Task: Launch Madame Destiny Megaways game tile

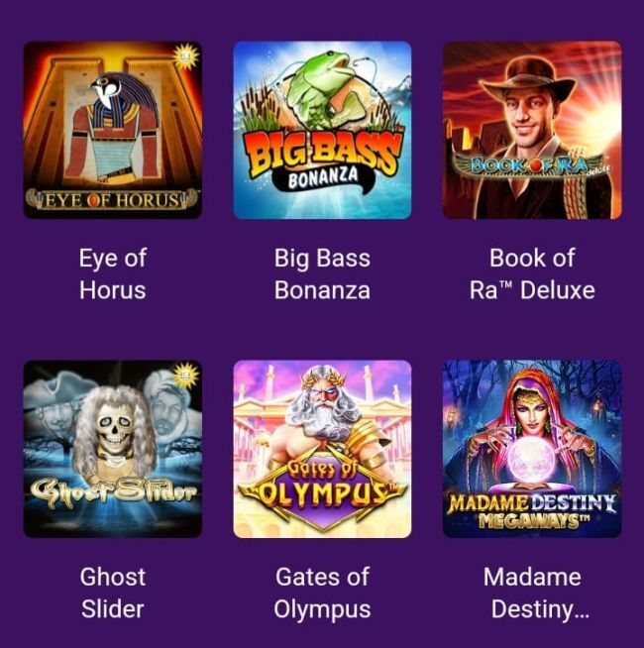Action: (532, 449)
